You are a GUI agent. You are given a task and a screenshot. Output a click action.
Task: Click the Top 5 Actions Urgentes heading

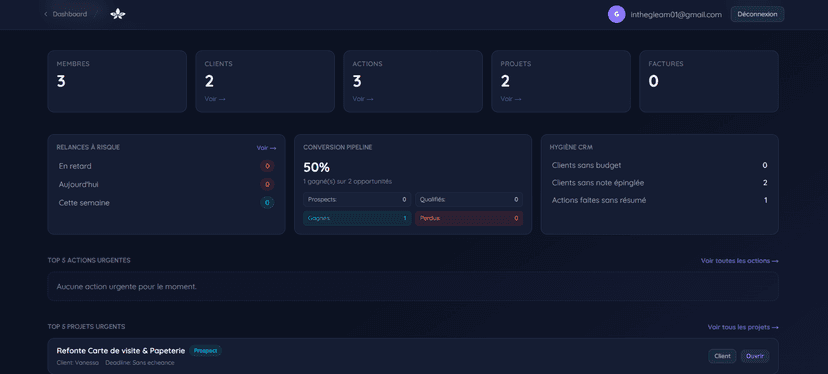89,260
